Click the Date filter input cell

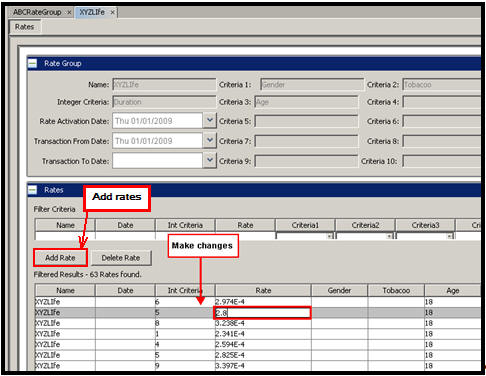pos(125,236)
